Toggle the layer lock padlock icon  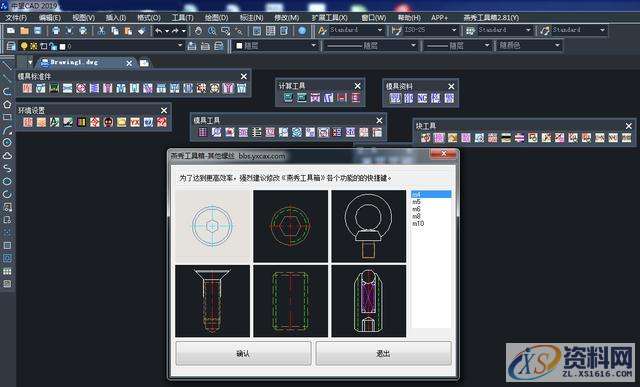[x=53, y=47]
